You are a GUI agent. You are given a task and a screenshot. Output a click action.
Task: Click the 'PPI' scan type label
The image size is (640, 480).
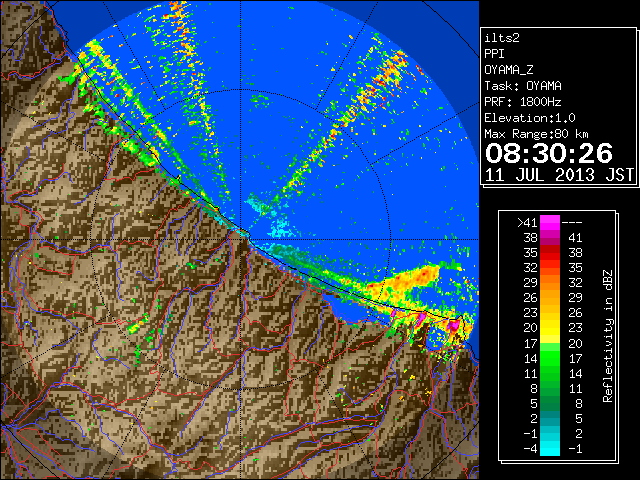(494, 54)
